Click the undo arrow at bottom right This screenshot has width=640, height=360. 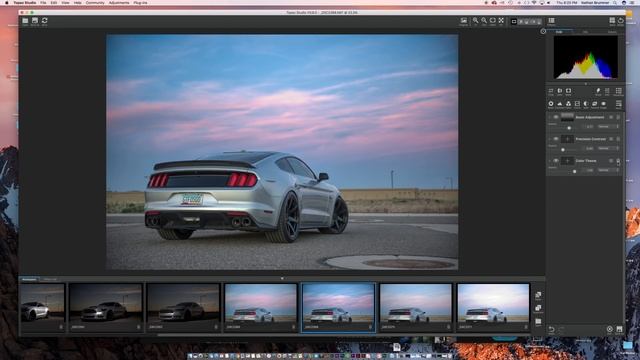551,329
